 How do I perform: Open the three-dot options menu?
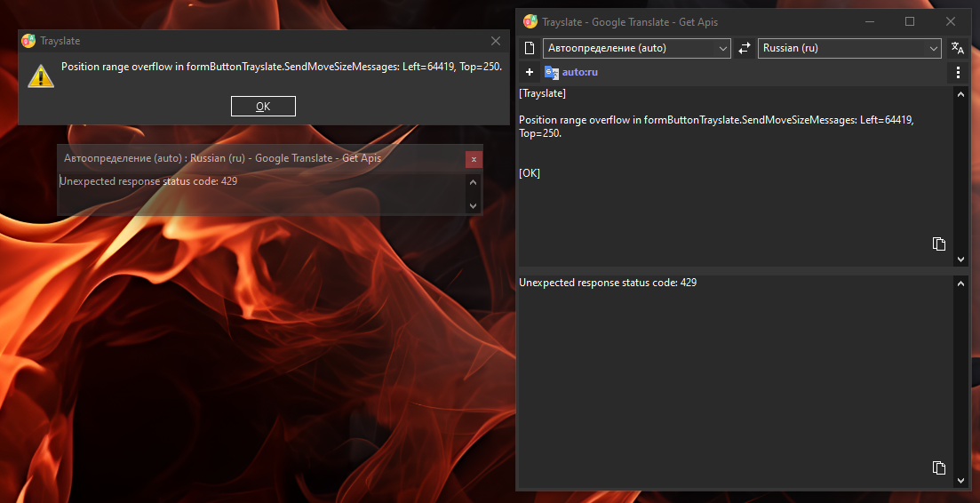click(958, 73)
